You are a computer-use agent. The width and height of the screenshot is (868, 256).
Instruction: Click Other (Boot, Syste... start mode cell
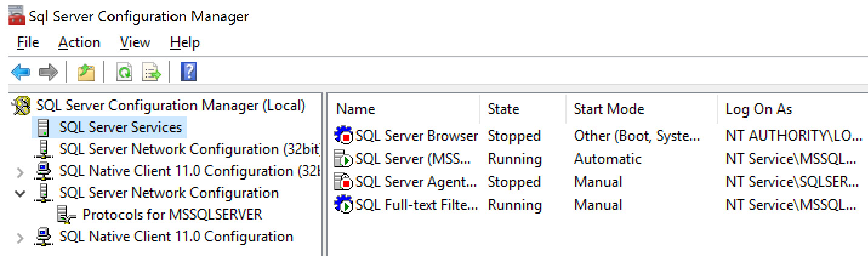pos(637,136)
